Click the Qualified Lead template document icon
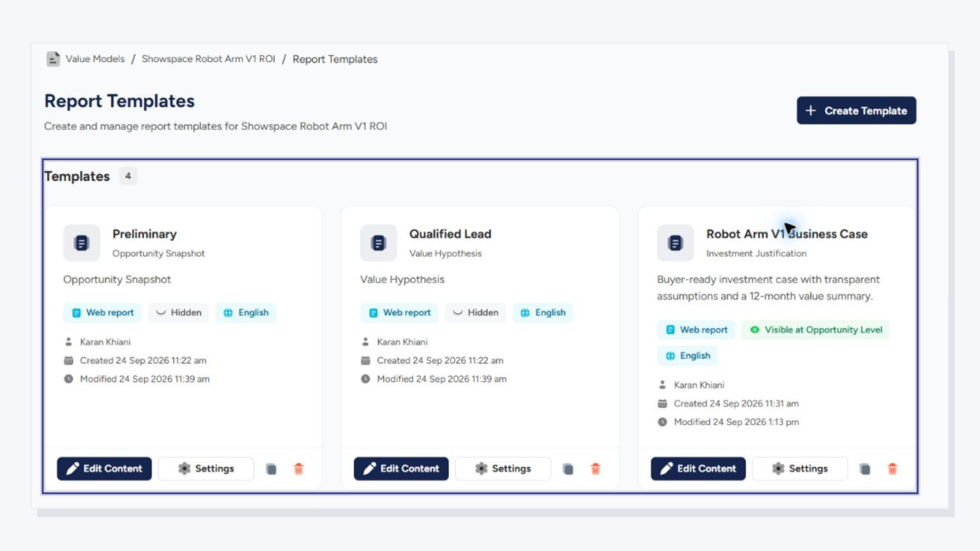This screenshot has width=980, height=551. coord(379,243)
